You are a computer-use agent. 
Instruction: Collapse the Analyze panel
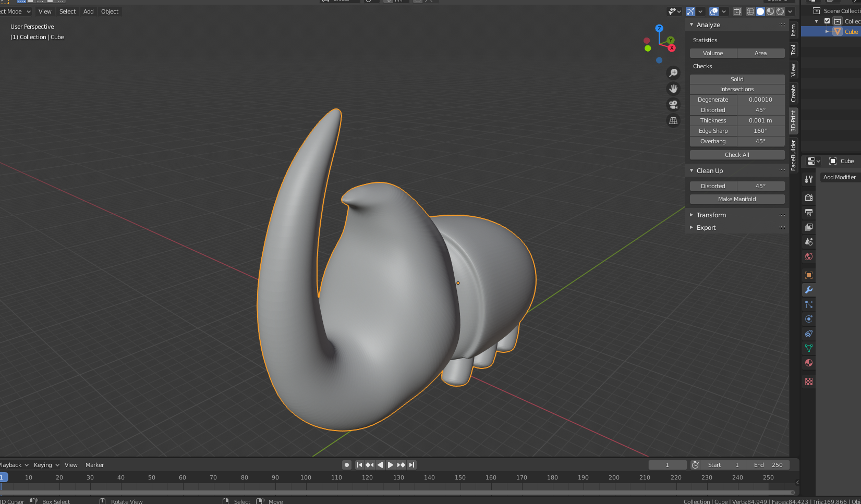point(691,24)
